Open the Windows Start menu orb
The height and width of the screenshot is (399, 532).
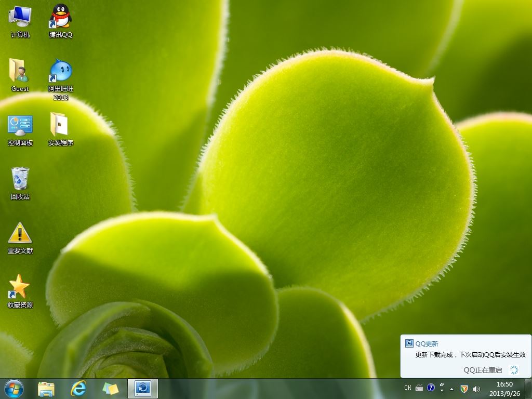click(x=14, y=389)
